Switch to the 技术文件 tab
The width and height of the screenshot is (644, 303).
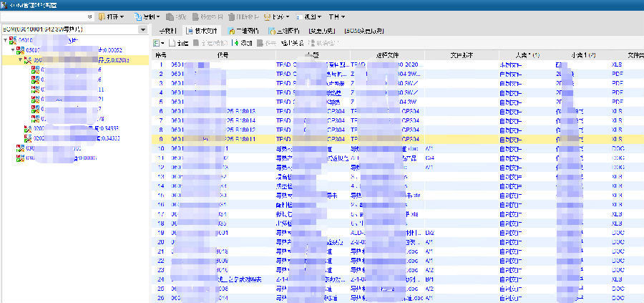pyautogui.click(x=202, y=31)
